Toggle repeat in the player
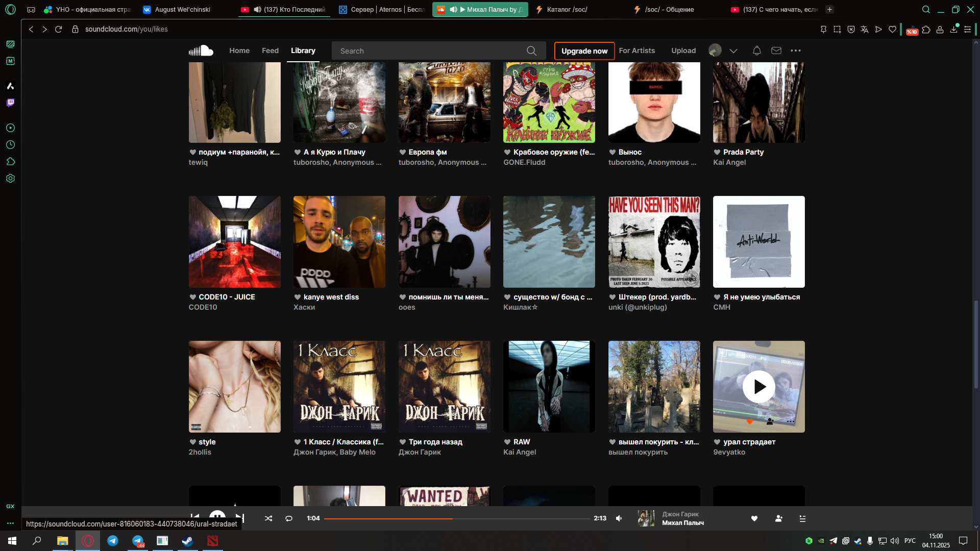This screenshot has width=980, height=551. [289, 518]
